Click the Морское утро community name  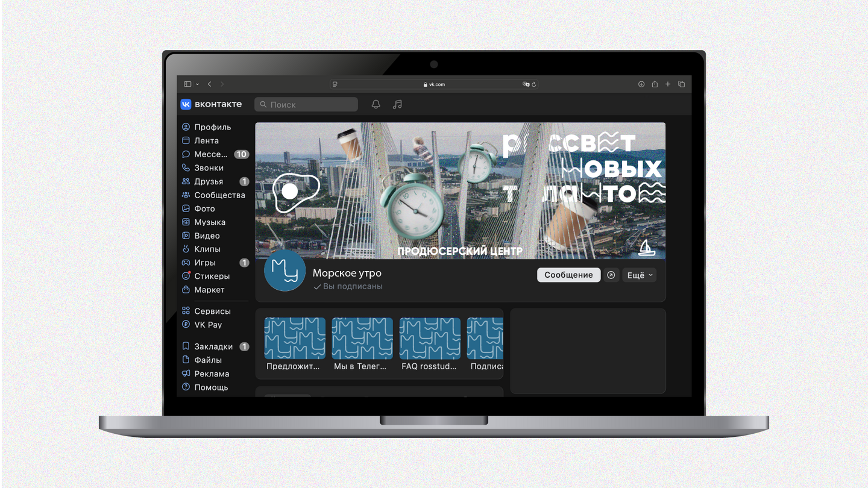pyautogui.click(x=347, y=273)
